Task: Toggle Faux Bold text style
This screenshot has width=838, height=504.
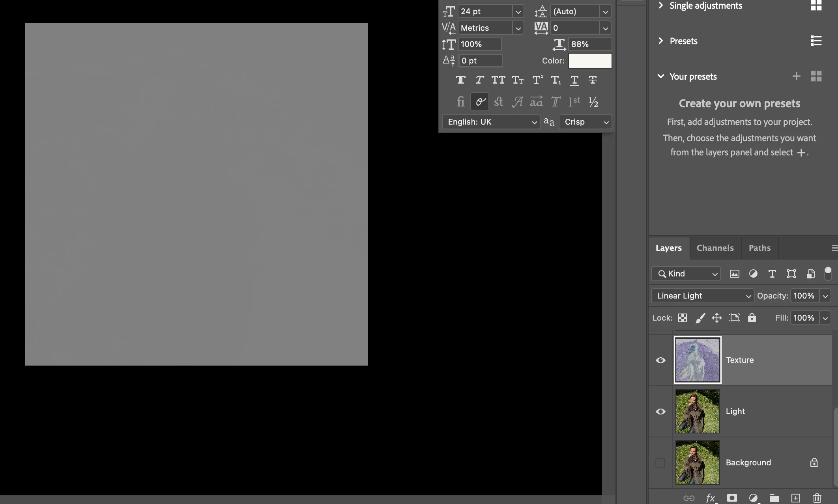Action: 460,80
